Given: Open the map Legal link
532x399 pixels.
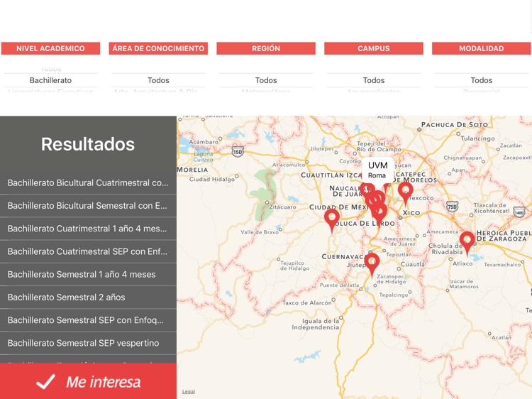Looking at the screenshot, I should click(189, 391).
